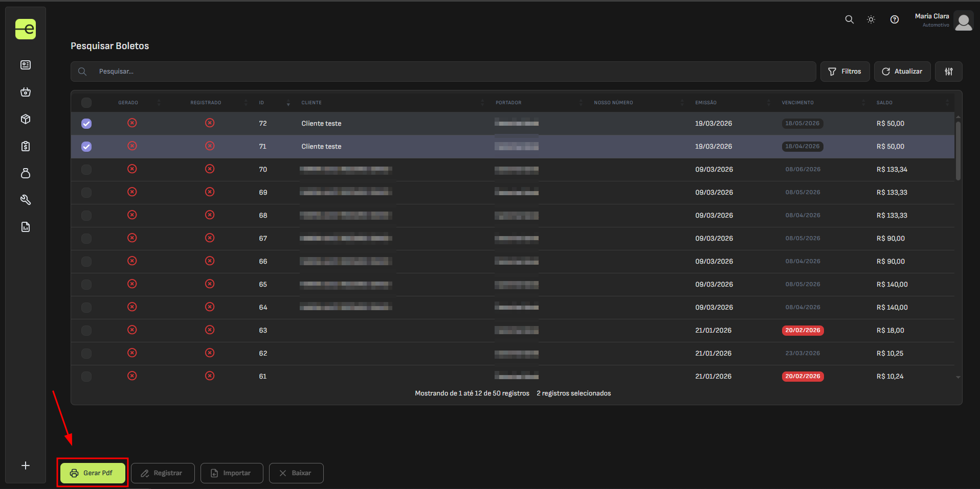The width and height of the screenshot is (980, 489).
Task: Toggle the select-all header checkbox
Action: click(86, 103)
